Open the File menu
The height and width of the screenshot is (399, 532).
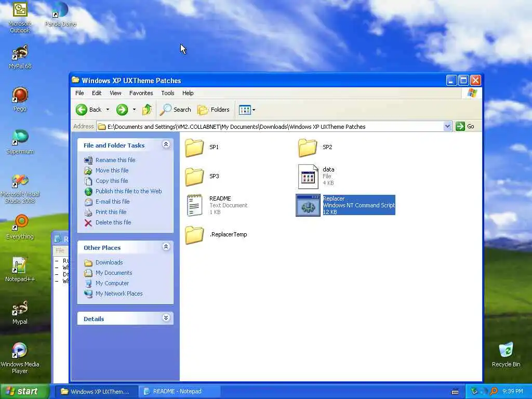[79, 93]
